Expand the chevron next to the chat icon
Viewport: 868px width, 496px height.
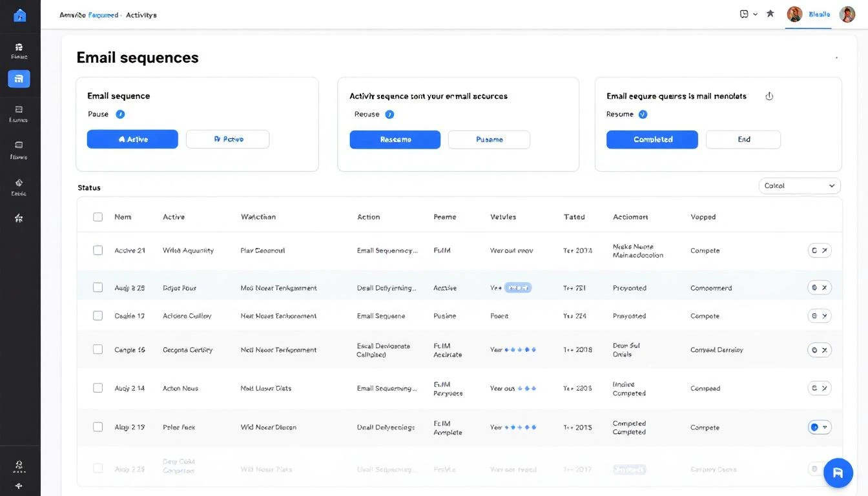coord(754,13)
